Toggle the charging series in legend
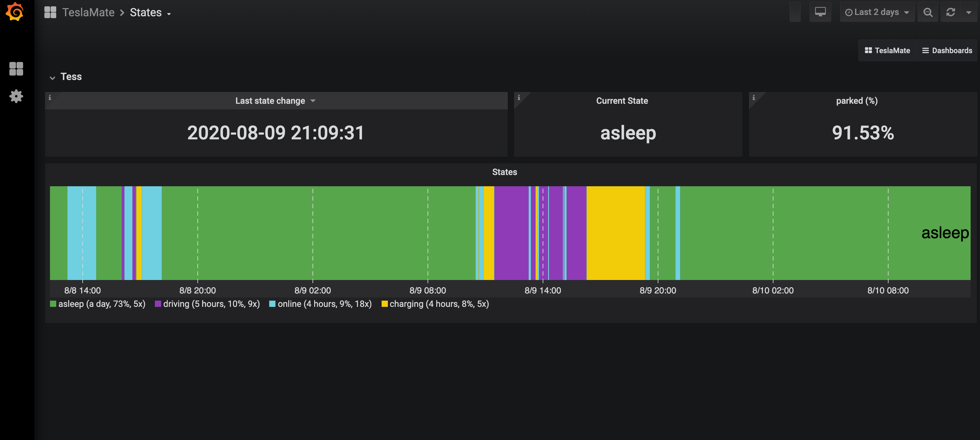This screenshot has width=980, height=440. [x=435, y=304]
